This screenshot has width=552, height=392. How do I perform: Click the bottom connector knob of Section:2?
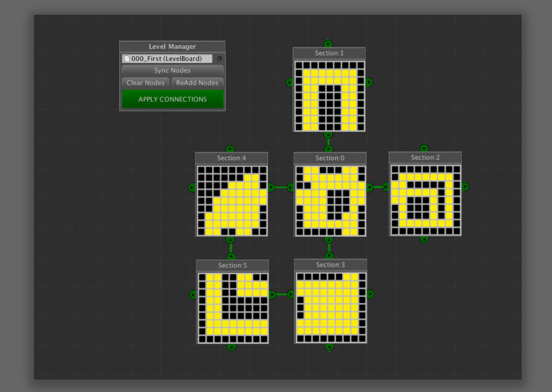[x=424, y=239]
